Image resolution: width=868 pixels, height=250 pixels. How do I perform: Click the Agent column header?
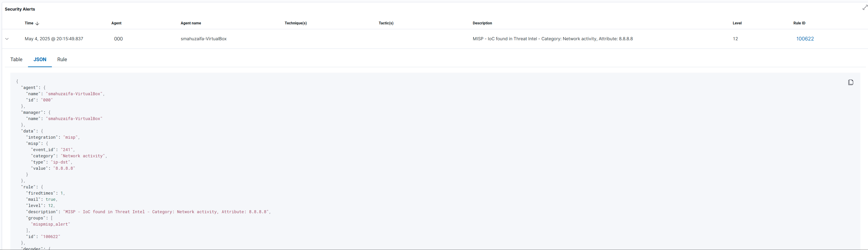pos(116,23)
